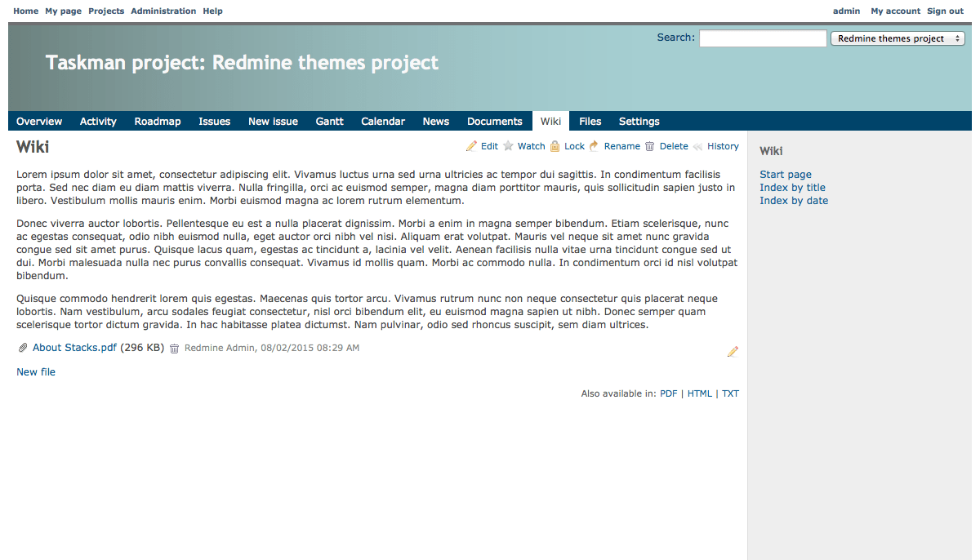Open Start page in sidebar

point(786,174)
